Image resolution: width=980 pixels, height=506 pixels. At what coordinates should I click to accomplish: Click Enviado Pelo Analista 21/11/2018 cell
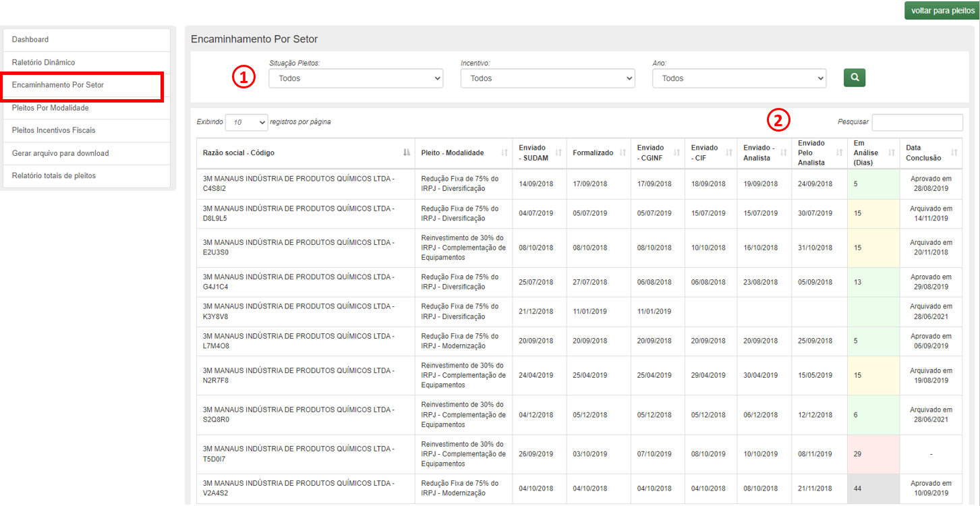coord(819,488)
